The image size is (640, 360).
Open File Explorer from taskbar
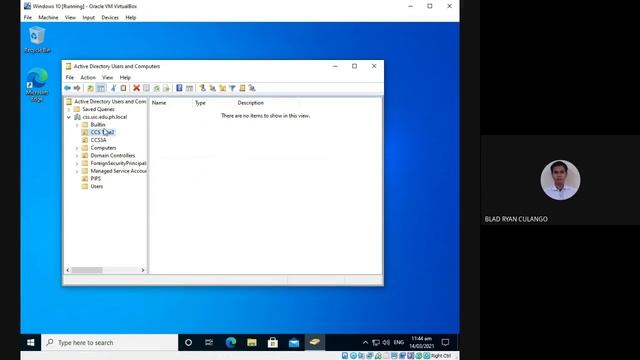(x=252, y=342)
